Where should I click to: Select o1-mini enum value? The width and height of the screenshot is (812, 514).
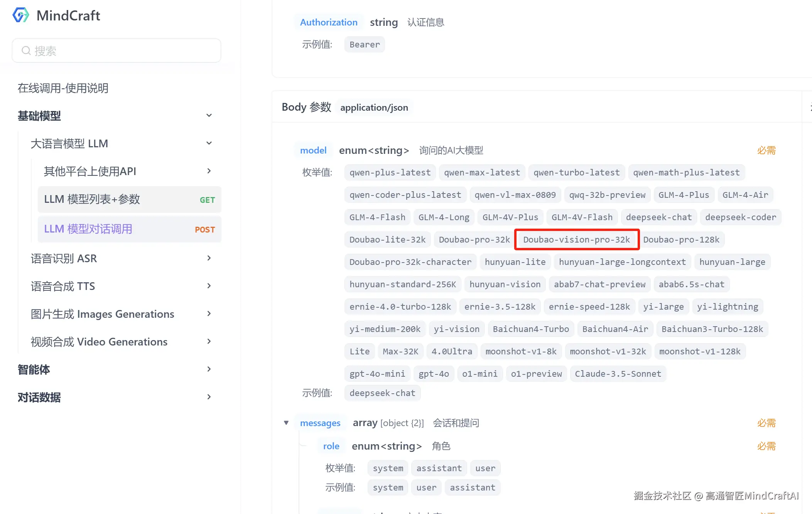(x=480, y=374)
